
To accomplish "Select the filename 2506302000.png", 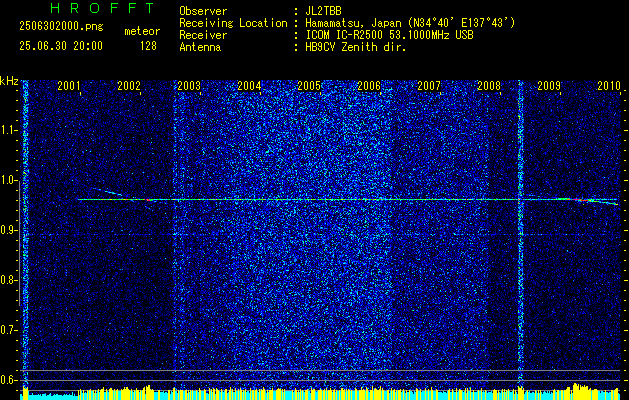I will 61,27.
